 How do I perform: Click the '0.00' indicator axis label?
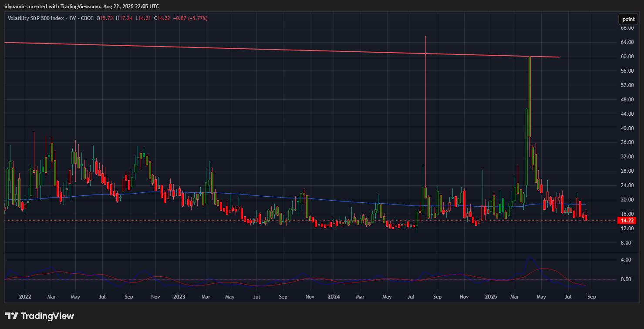click(626, 279)
